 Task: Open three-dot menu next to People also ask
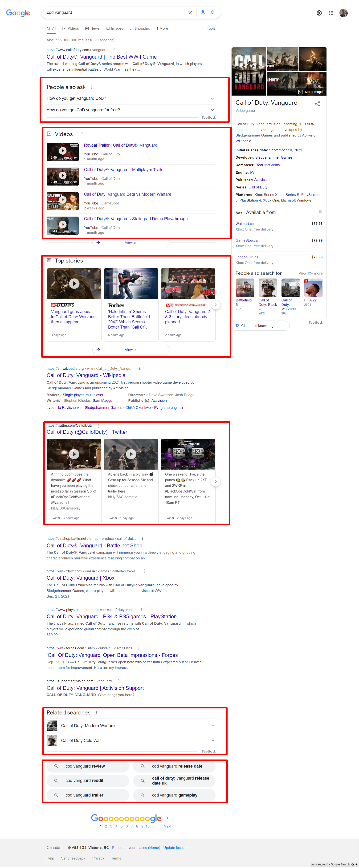coord(91,87)
